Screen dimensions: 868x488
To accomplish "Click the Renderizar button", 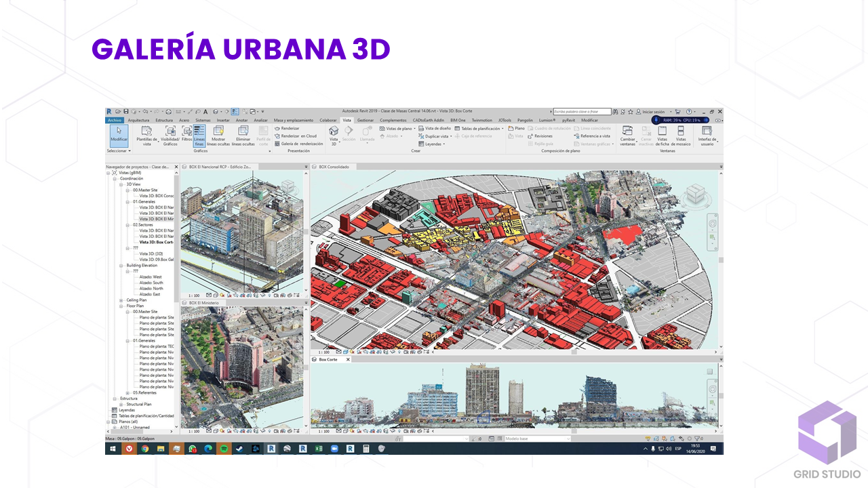I will click(x=287, y=128).
